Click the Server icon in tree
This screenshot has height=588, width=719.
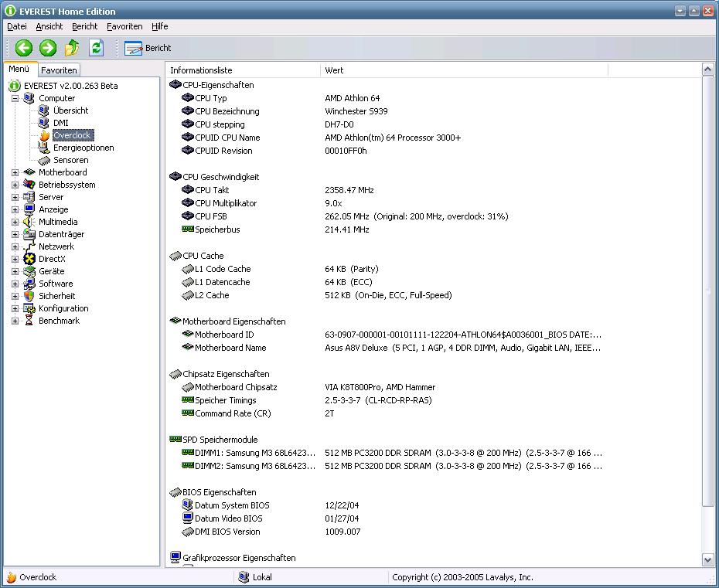coord(29,197)
